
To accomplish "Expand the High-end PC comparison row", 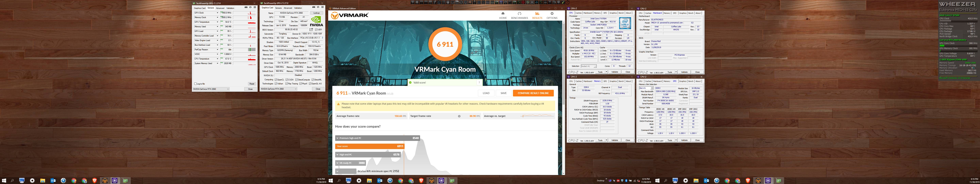I will click(x=337, y=155).
